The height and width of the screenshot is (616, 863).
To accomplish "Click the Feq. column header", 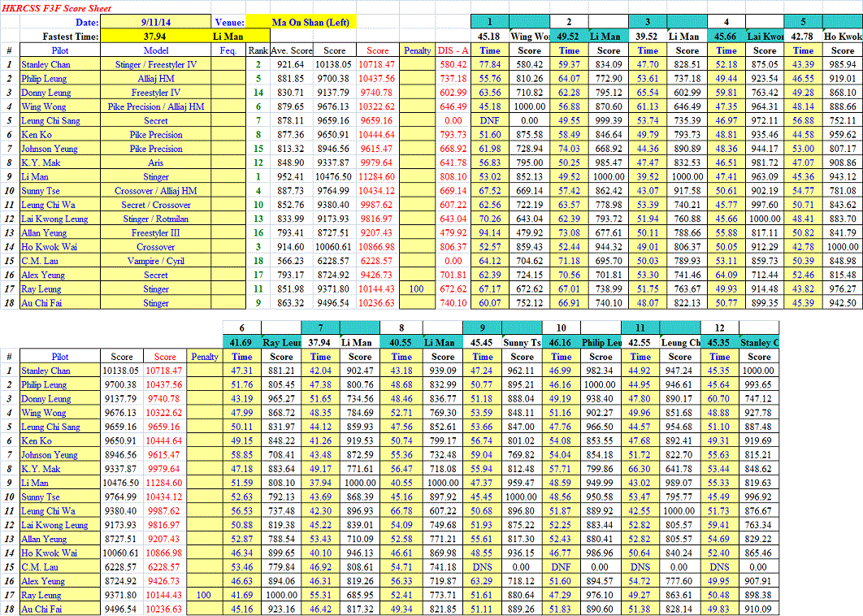I will 228,50.
